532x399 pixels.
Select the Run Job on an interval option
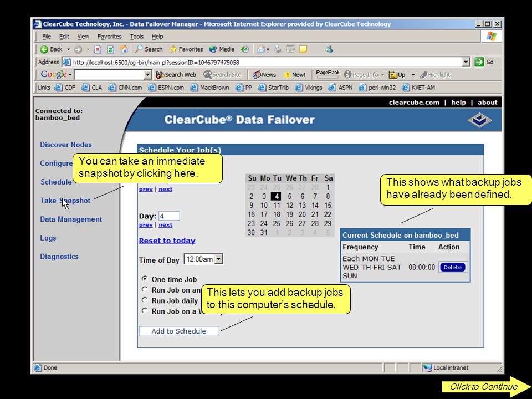[145, 289]
